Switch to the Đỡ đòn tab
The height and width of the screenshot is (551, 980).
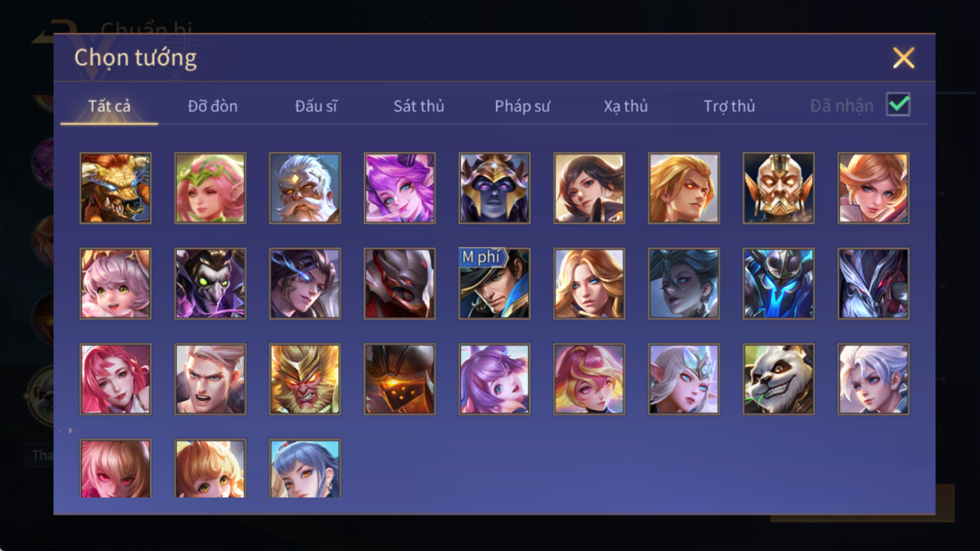tap(213, 106)
